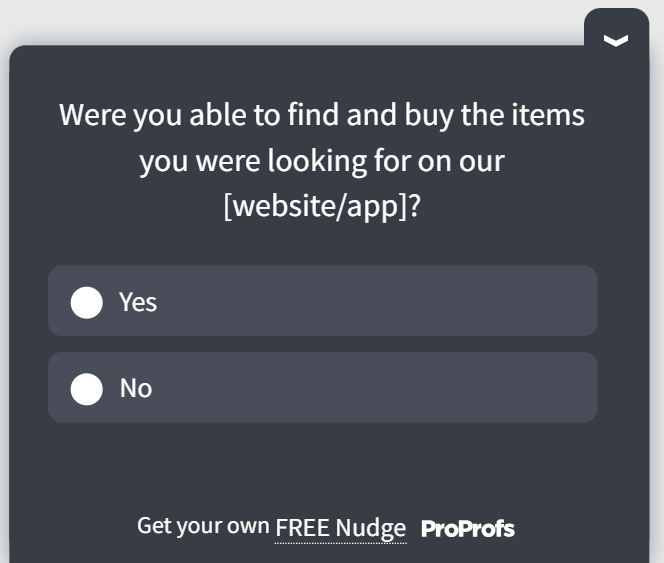Click the underlined "FREE Nudge" text
Viewport: 664px width, 563px height.
point(340,528)
